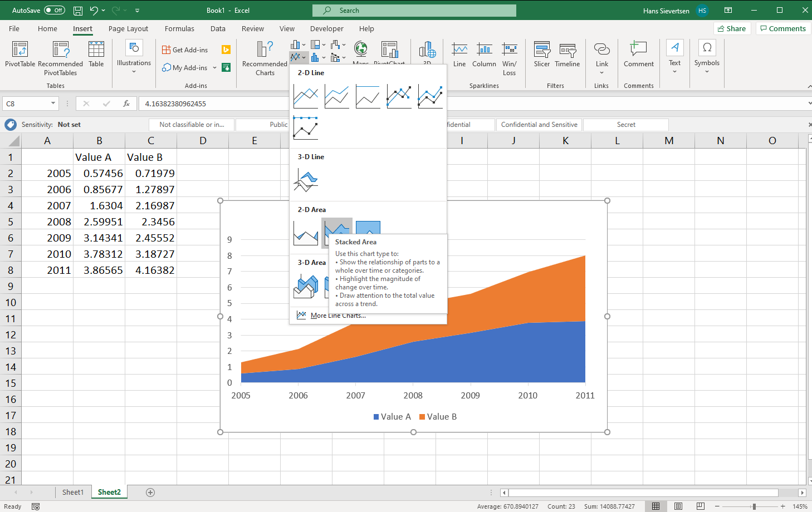Choose the 3-D Area chart type
Screen dimensions: 812x512
click(306, 286)
